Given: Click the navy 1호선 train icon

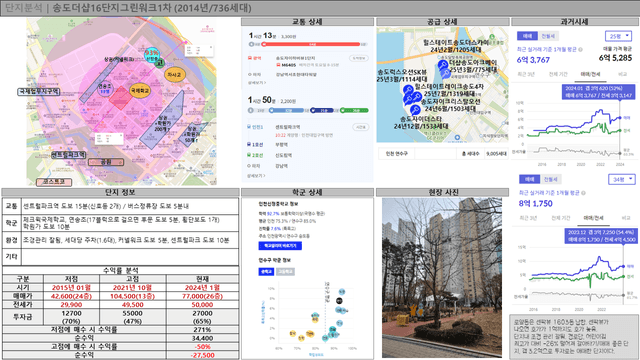Looking at the screenshot, I should pyautogui.click(x=249, y=144).
